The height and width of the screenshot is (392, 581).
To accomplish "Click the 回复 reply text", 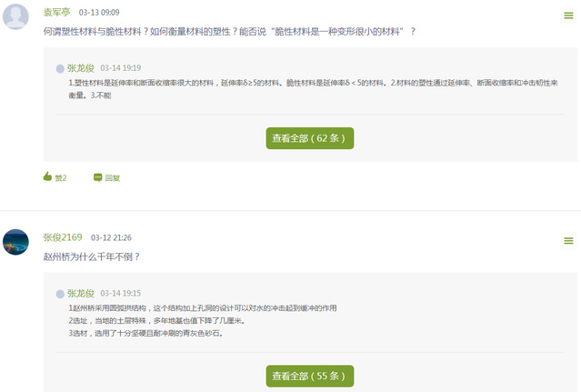I will pos(113,177).
